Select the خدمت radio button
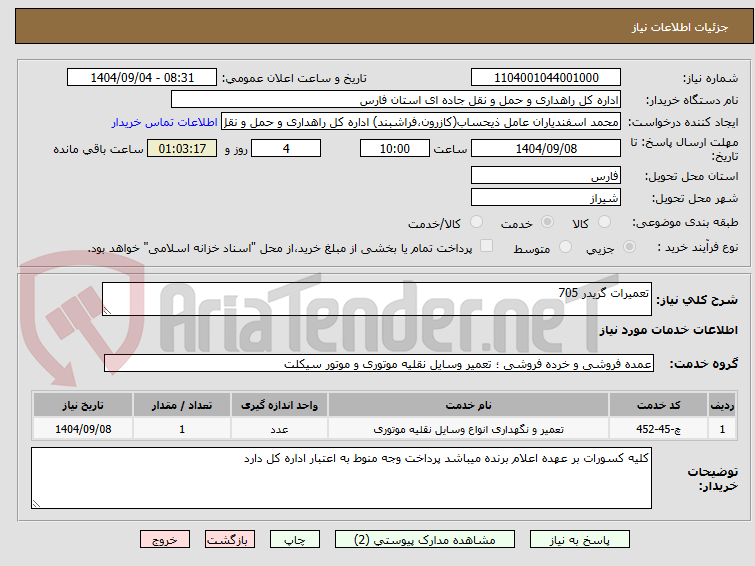Viewport: 755px width, 566px height. pos(547,222)
